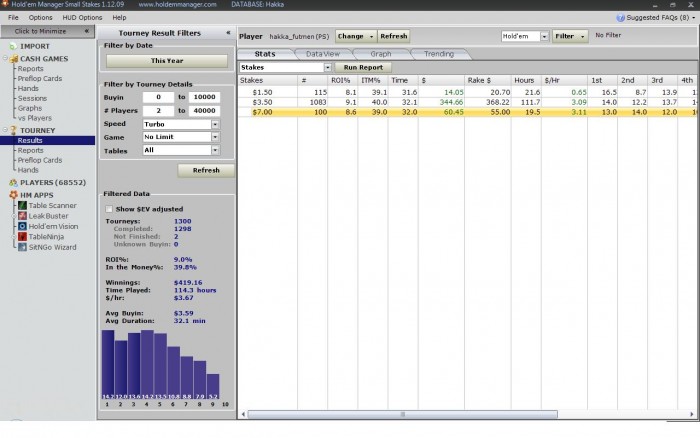
Task: Click the minimum Buyin input field
Action: click(158, 97)
